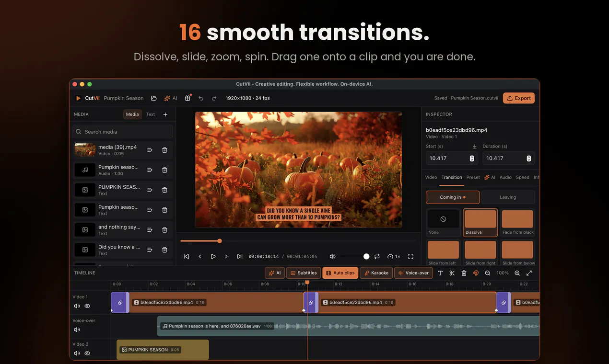This screenshot has width=609, height=364.
Task: Adjust the Start (s) value stepper
Action: click(472, 159)
